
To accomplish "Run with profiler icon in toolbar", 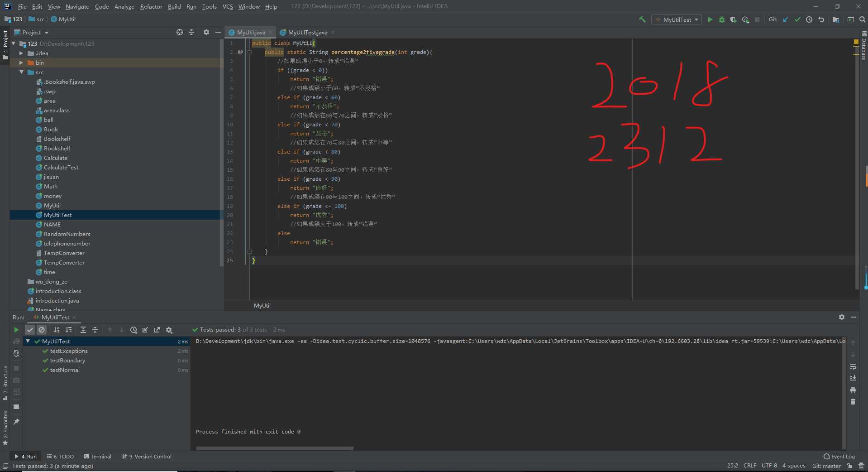I will click(x=745, y=19).
